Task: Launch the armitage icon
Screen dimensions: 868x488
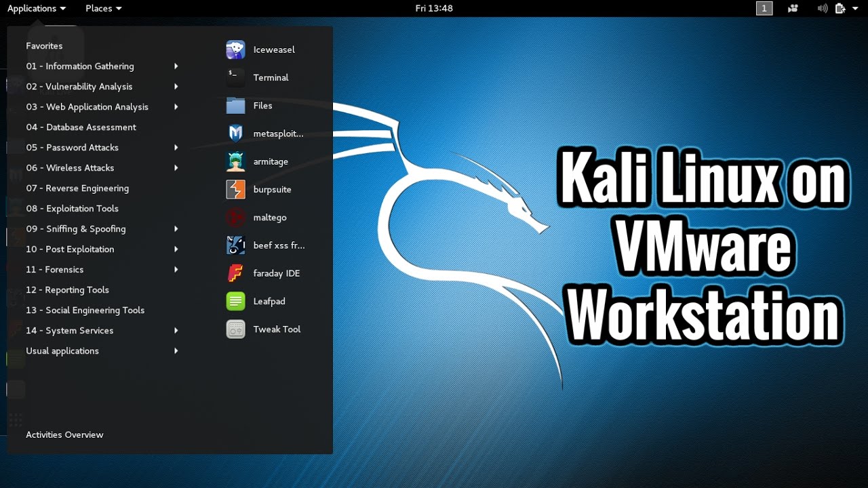Action: point(235,161)
